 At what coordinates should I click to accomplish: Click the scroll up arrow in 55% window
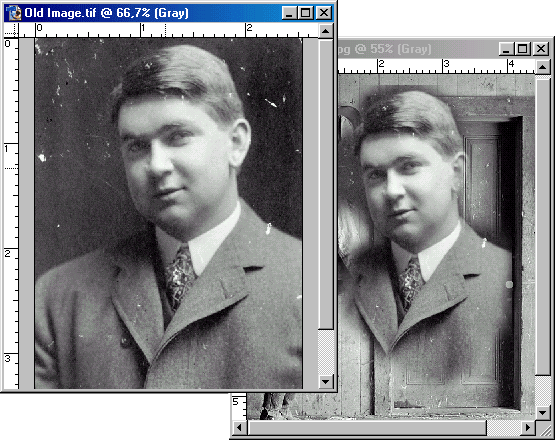(543, 67)
